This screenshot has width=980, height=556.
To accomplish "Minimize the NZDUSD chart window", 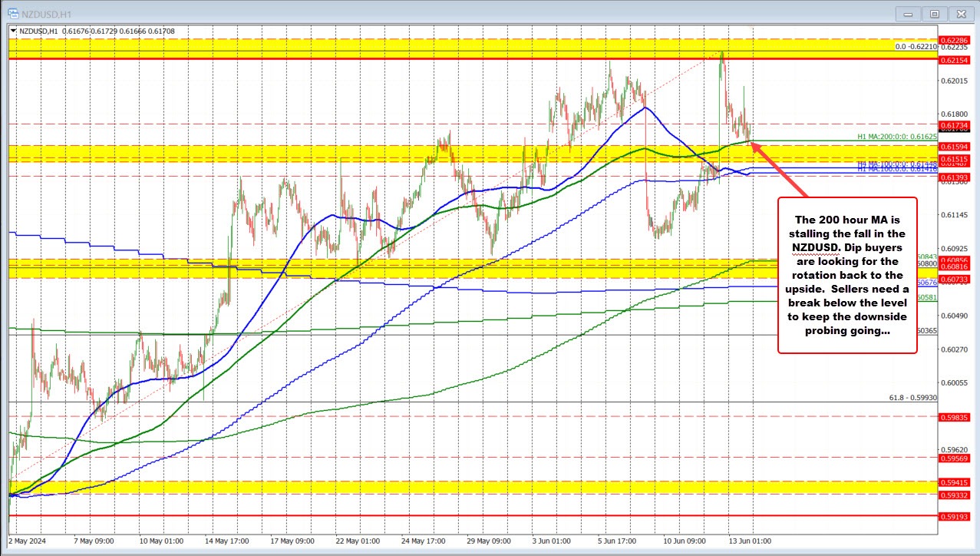I will tap(908, 13).
